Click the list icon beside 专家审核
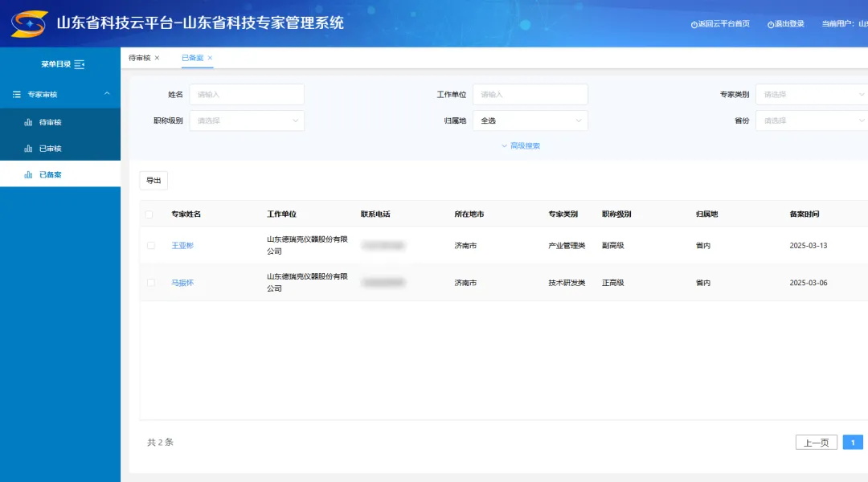The width and height of the screenshot is (868, 482). (14, 94)
